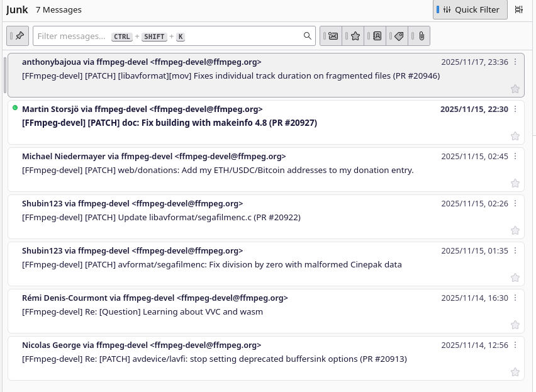Filter messages from address book contacts
This screenshot has width=536, height=392.
point(377,36)
